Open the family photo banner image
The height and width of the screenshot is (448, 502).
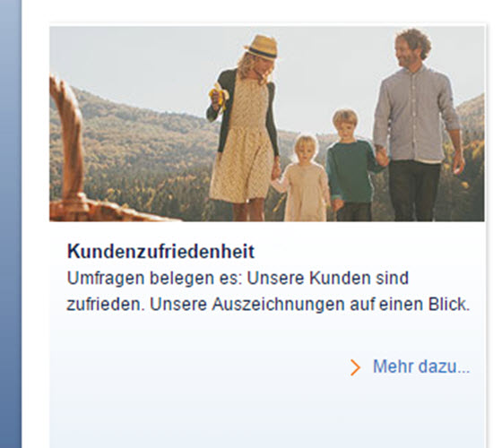tap(267, 124)
